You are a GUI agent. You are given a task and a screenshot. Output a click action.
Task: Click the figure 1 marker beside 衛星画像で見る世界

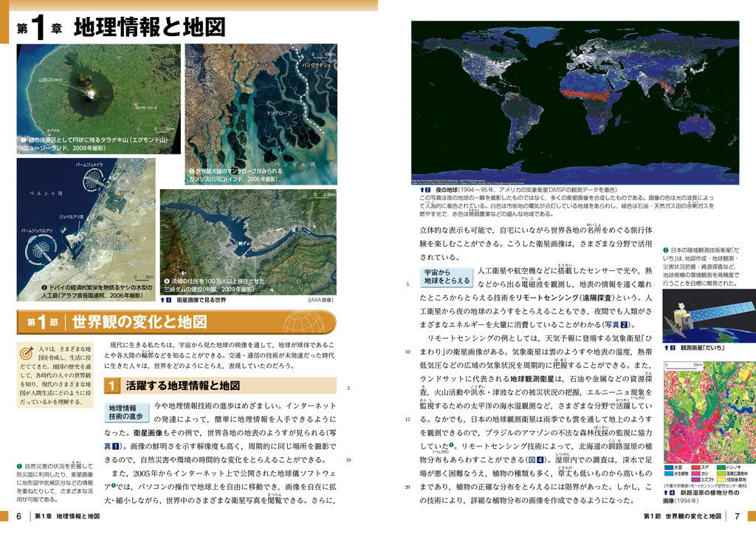pyautogui.click(x=166, y=300)
